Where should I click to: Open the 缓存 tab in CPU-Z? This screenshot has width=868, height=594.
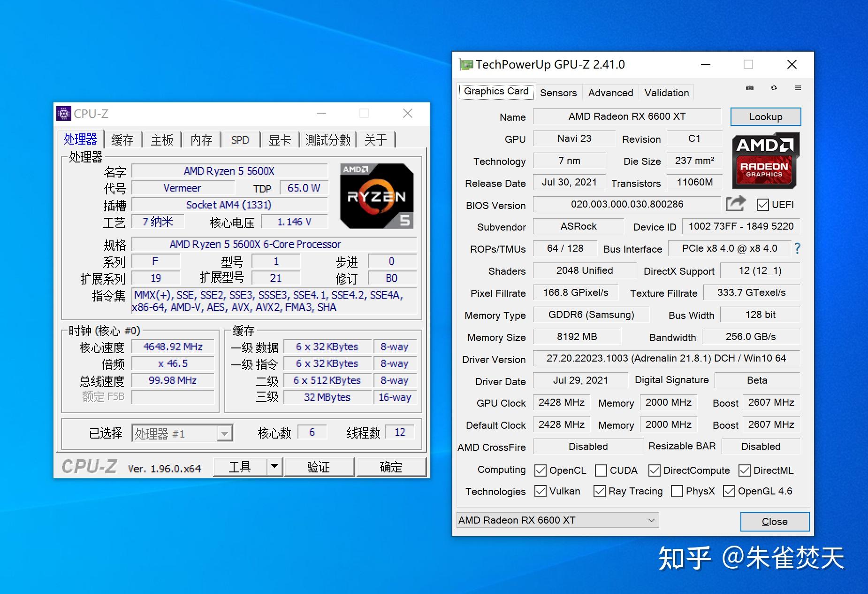(123, 140)
